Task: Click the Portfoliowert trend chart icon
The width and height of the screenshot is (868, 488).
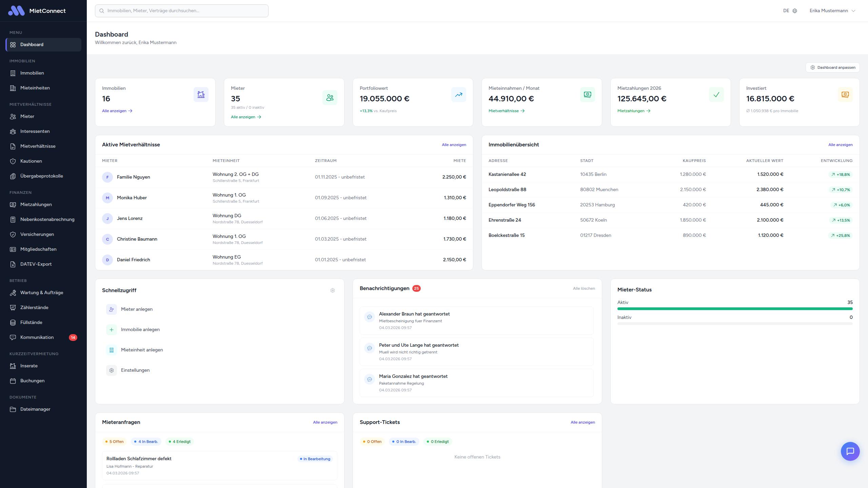Action: [458, 95]
